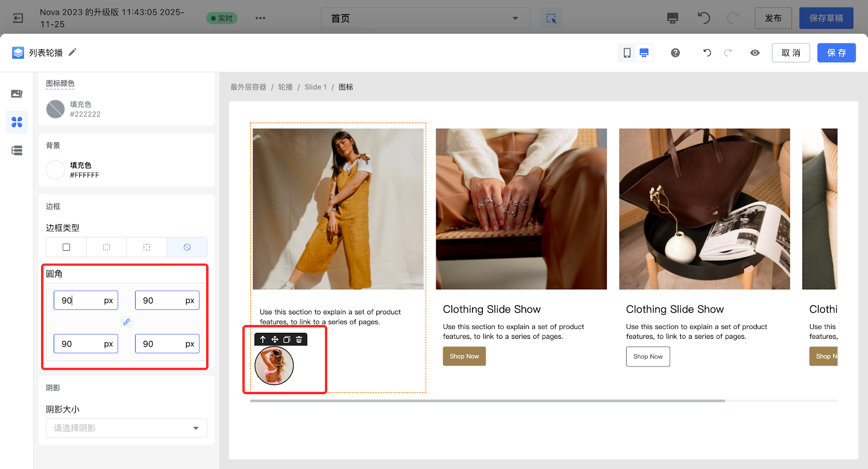Open the help question mark icon
The width and height of the screenshot is (868, 469).
coord(675,53)
